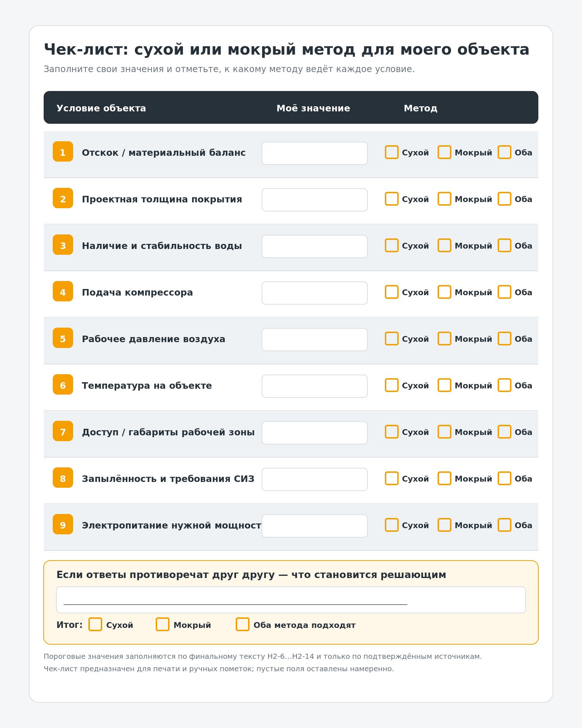582x728 pixels.
Task: Tick Сухой for Доступ / габариты рабочей зоны
Action: [392, 432]
